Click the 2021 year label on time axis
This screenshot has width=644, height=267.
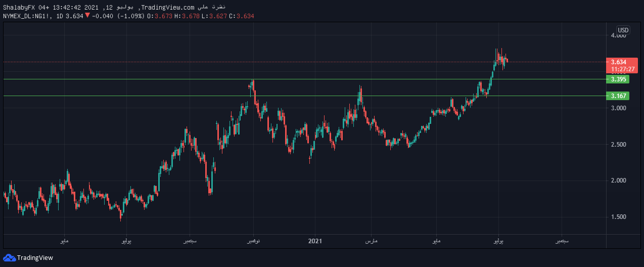(315, 242)
